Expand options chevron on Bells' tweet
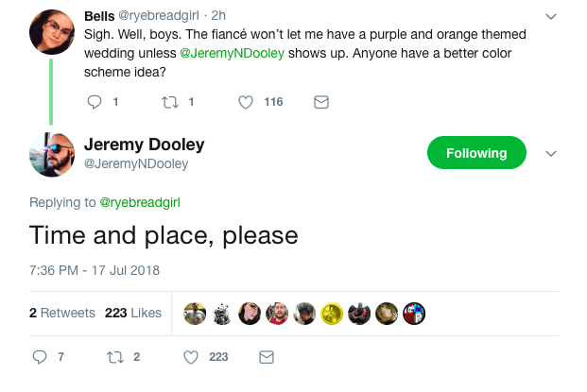Image resolution: width=587 pixels, height=392 pixels. pyautogui.click(x=552, y=17)
